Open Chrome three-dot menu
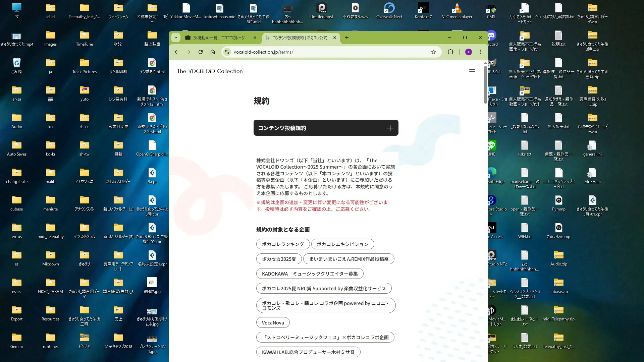Image resolution: width=644 pixels, height=362 pixels. pyautogui.click(x=481, y=52)
